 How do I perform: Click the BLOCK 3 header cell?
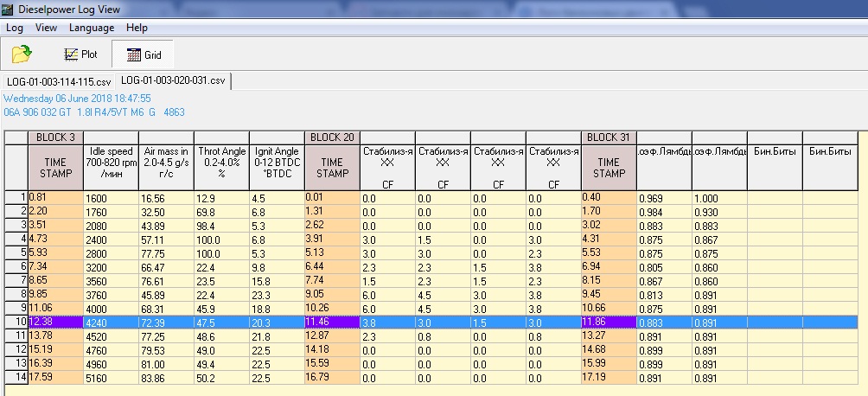coord(55,137)
